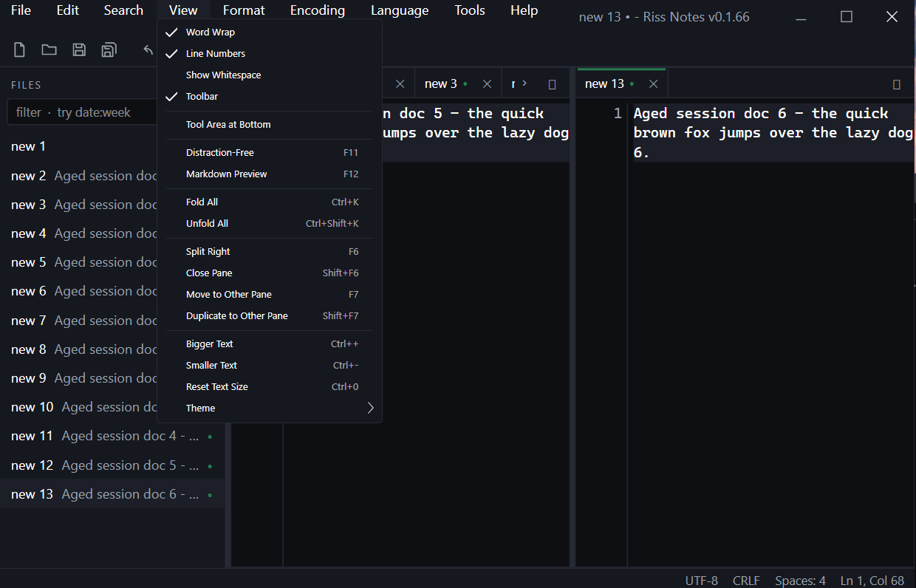
Task: Select Split Right
Action: coord(270,252)
